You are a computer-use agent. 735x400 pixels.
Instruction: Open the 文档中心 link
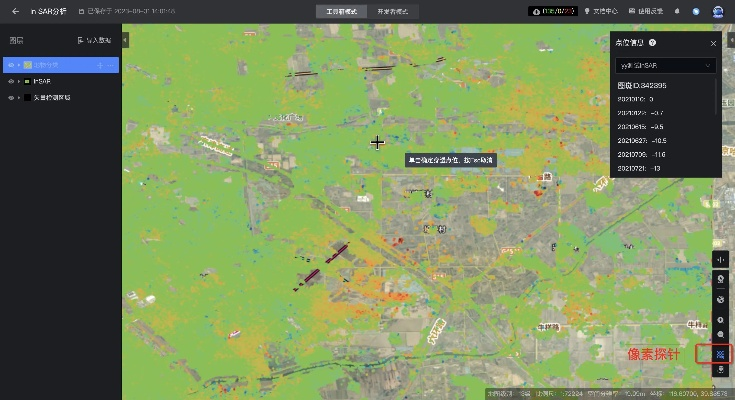pyautogui.click(x=601, y=12)
